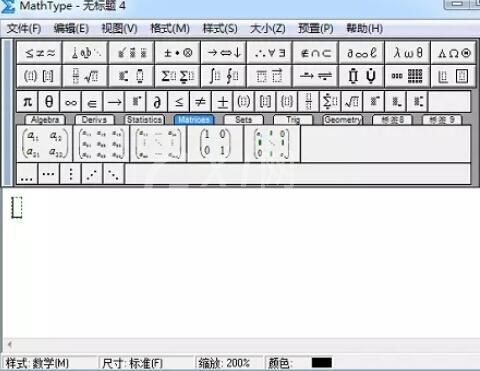480x371 pixels.
Task: Open the 文件(F) menu
Action: (24, 29)
